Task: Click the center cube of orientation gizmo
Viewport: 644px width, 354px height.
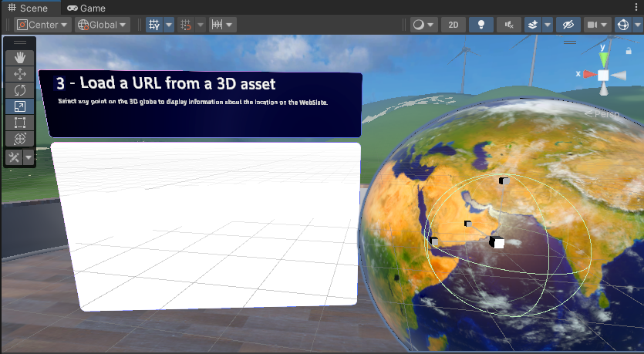Action: 603,75
